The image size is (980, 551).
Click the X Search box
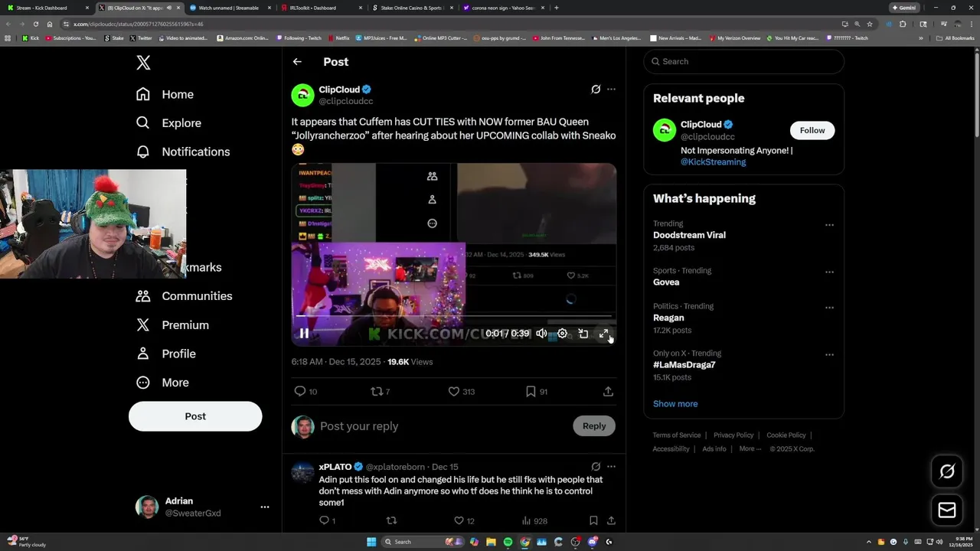pos(744,61)
